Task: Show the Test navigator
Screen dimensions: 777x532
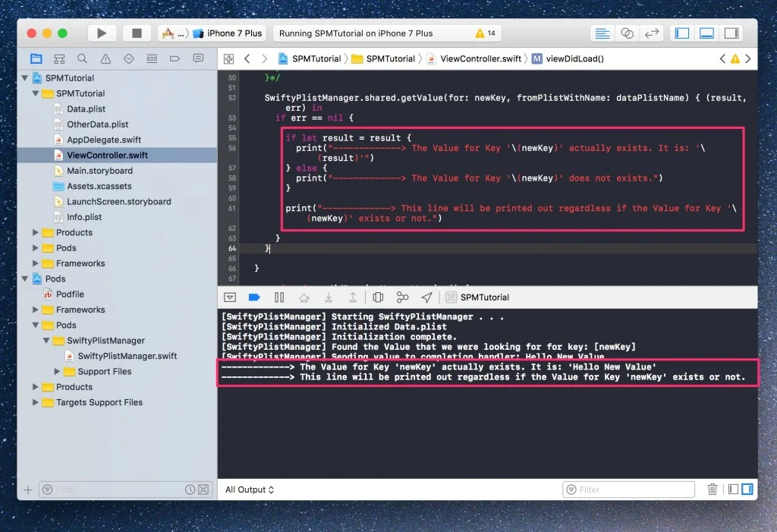Action: click(x=129, y=58)
